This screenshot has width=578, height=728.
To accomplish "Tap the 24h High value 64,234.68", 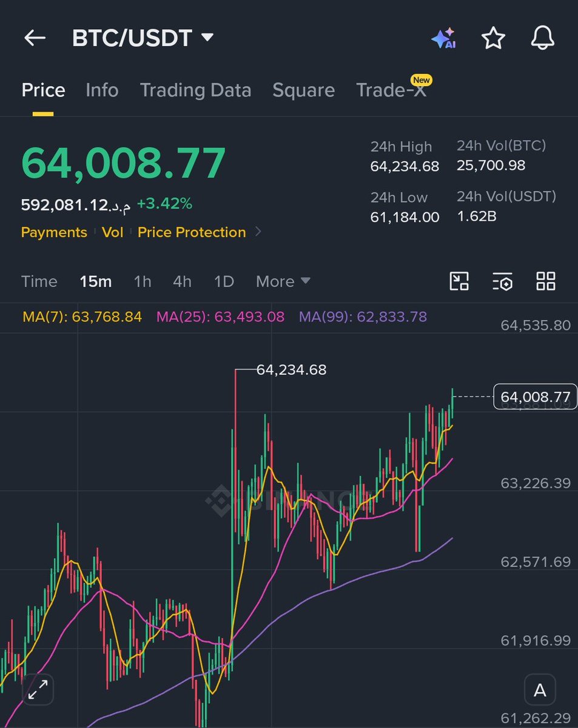I will click(x=405, y=166).
